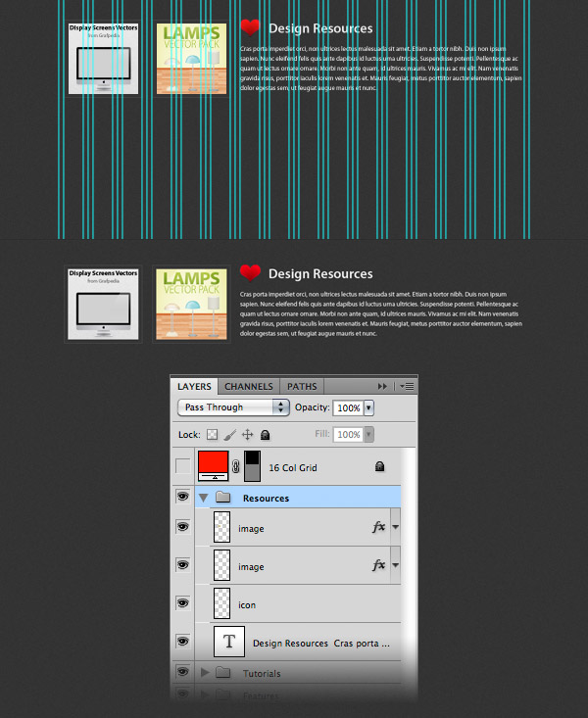Collapse the Resources group triangle
Viewport: 588px width, 718px height.
pos(204,498)
